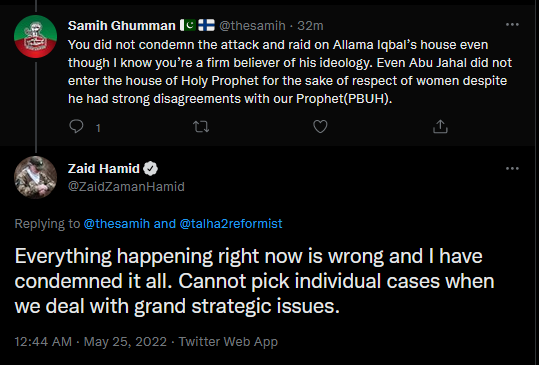
Task: Click Zaid Hamid's verified badge
Action: [x=150, y=169]
